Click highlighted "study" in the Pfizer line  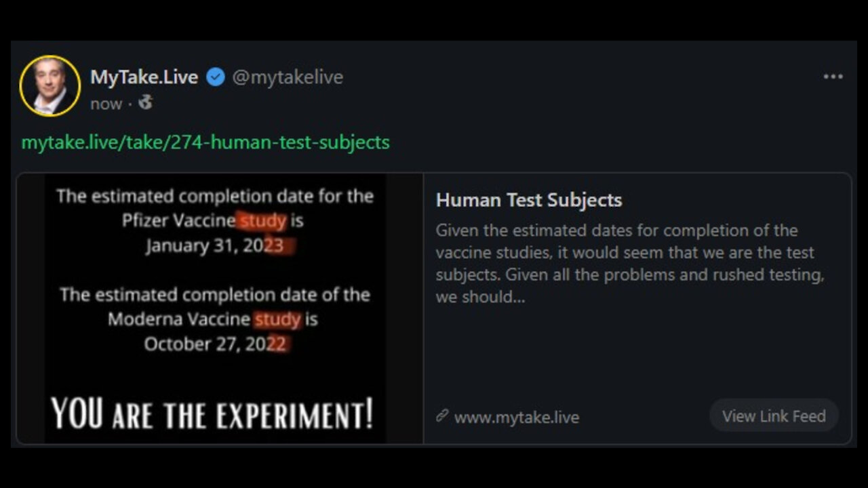coord(263,221)
